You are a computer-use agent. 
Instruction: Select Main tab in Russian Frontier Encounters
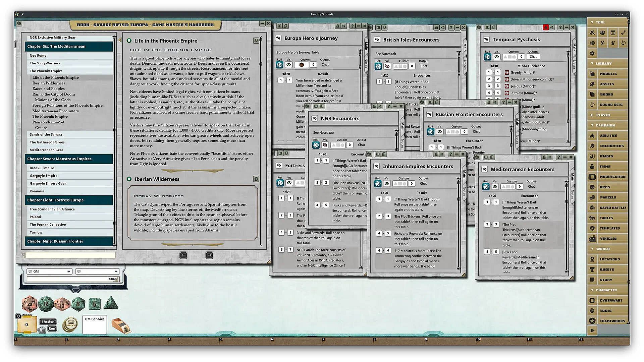(517, 122)
